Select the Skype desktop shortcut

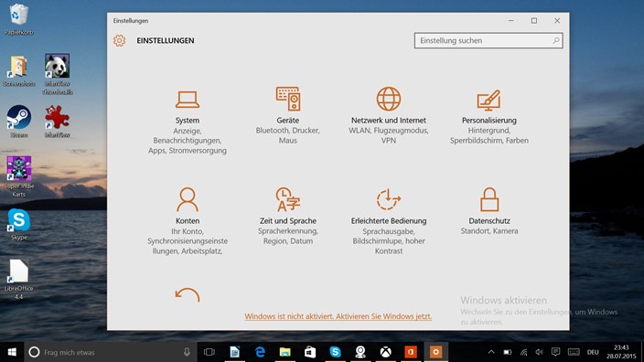(x=19, y=224)
